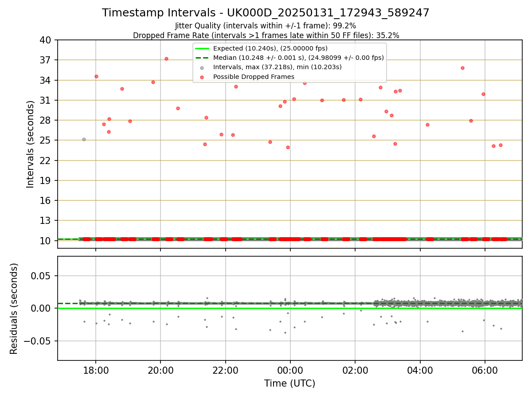Image resolution: width=532 pixels, height=399 pixels.
Task: Click the highest red dropped-frame point at 37 seconds
Action: (166, 59)
